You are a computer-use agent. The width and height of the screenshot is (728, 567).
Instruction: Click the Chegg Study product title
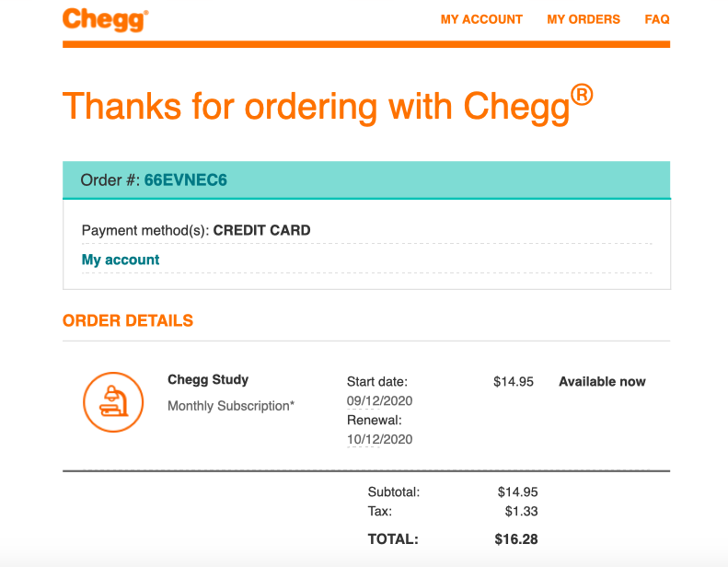(x=208, y=380)
